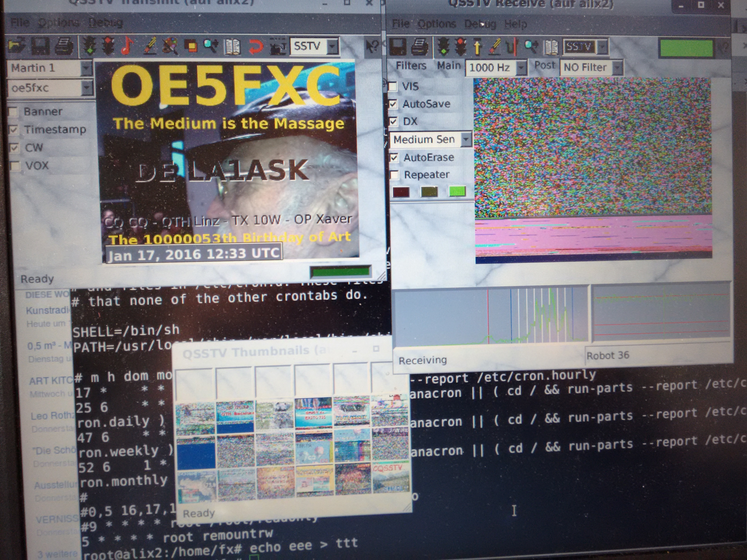Expand the NO Filter post dropdown

point(617,67)
